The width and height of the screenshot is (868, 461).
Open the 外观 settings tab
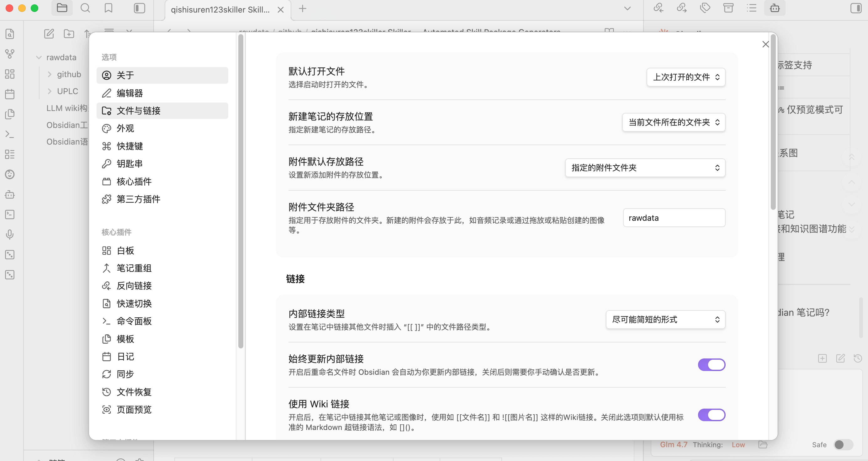click(x=162, y=128)
